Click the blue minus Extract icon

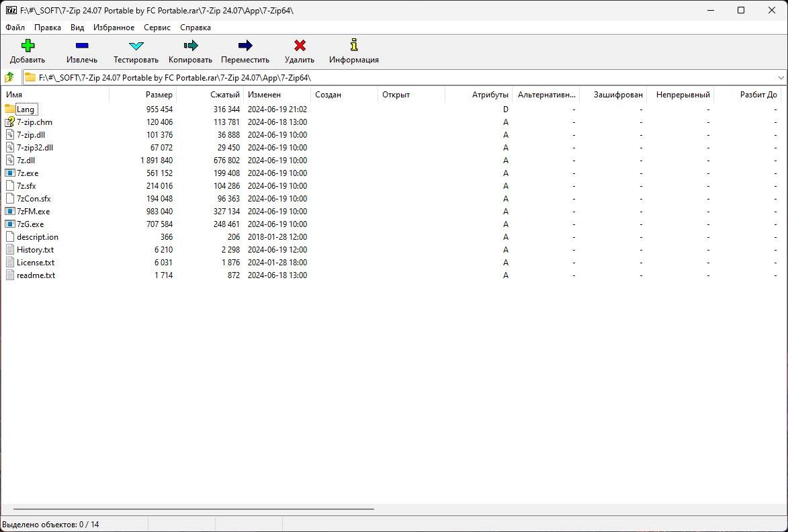(82, 46)
